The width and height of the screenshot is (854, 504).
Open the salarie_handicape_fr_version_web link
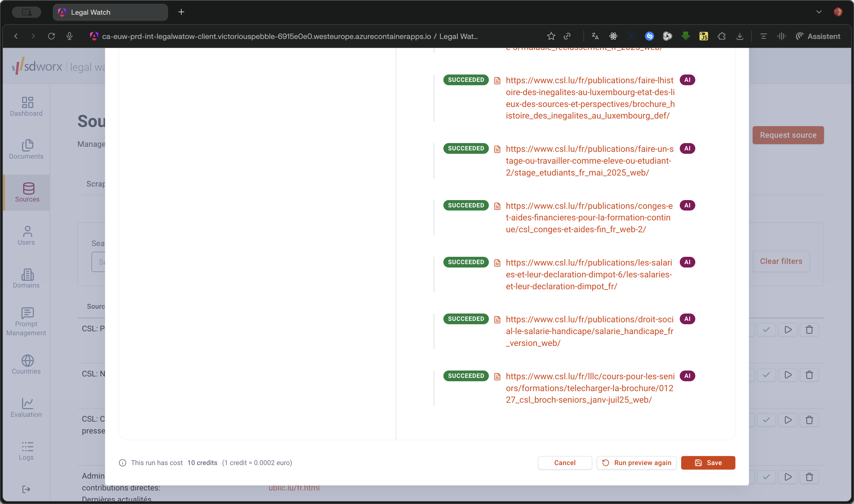coord(589,331)
